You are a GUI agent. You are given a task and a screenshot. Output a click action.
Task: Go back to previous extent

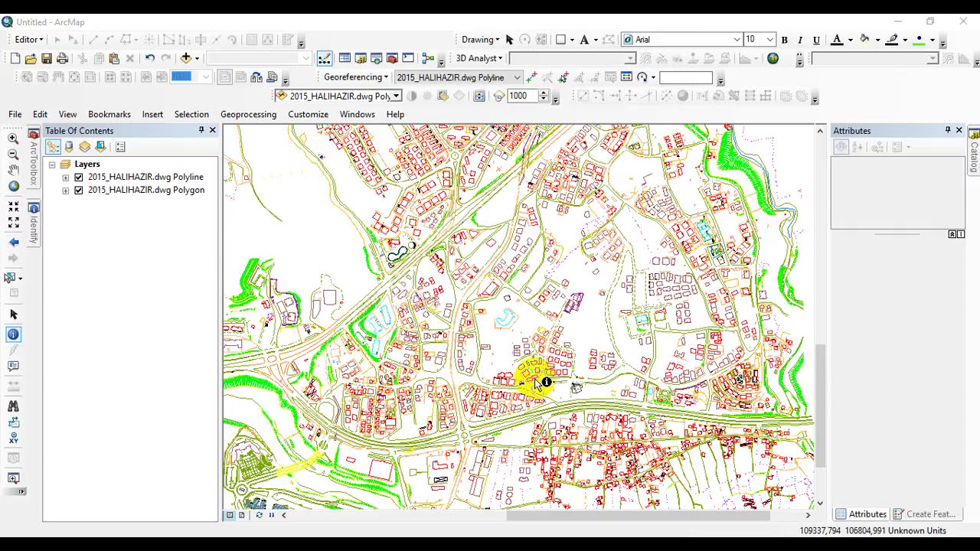[x=13, y=243]
